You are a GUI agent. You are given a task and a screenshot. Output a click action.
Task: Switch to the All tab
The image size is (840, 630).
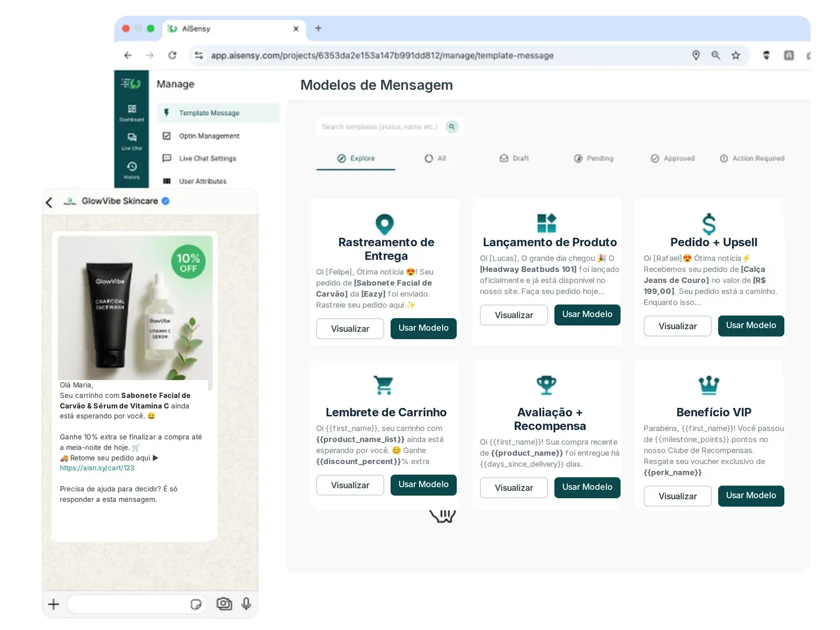(435, 158)
